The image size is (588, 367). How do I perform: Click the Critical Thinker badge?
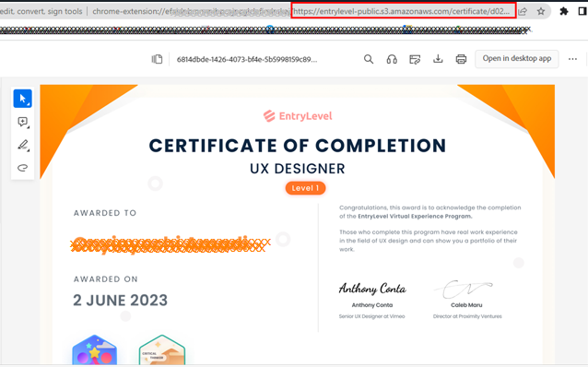click(161, 349)
